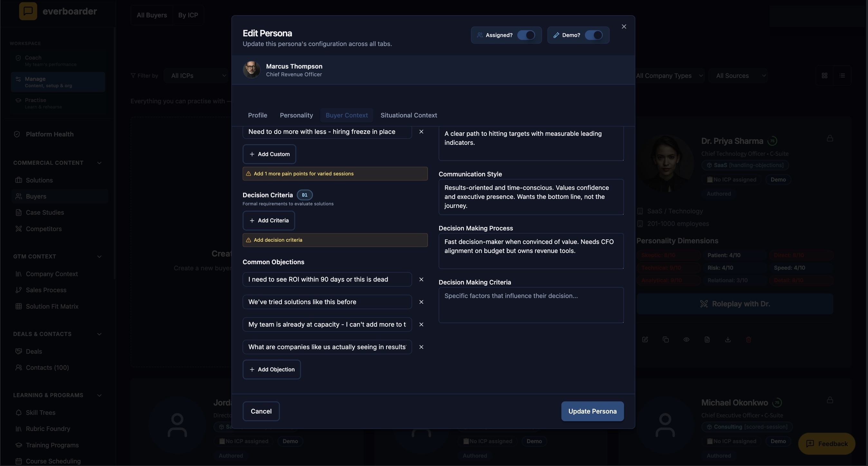Viewport: 868px width, 466px height.
Task: Collapse the Learning & Programs section
Action: pyautogui.click(x=99, y=395)
